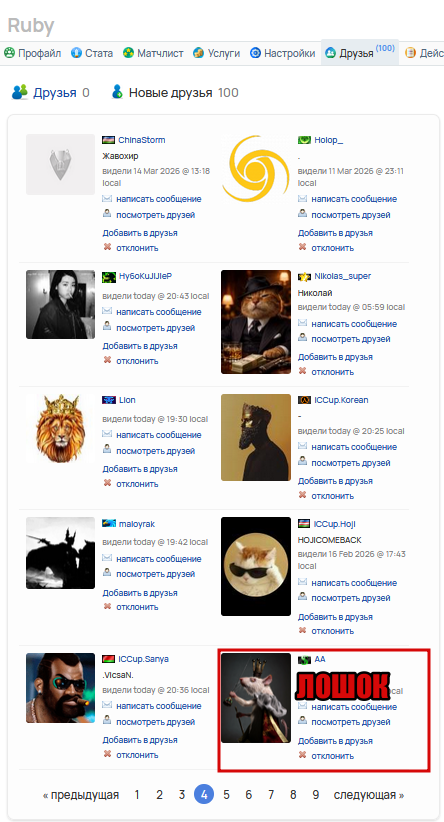Open the Nikolas_super cat avatar thumbnail
The image size is (444, 822).
[x=256, y=322]
